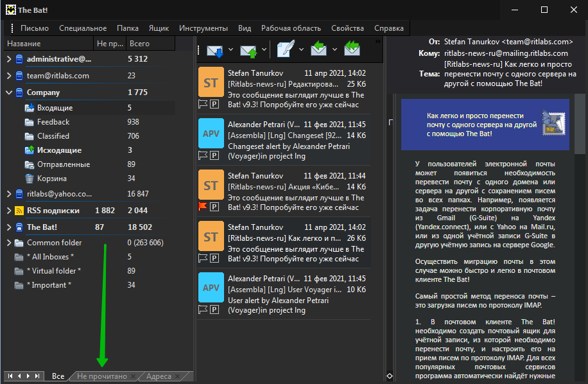Open the Инструменты menu

click(x=203, y=28)
